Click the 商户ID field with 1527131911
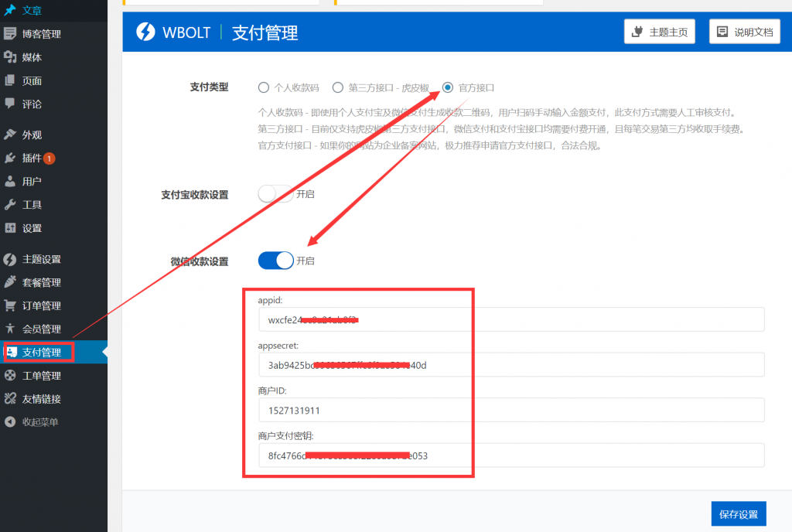The image size is (792, 532). 511,410
